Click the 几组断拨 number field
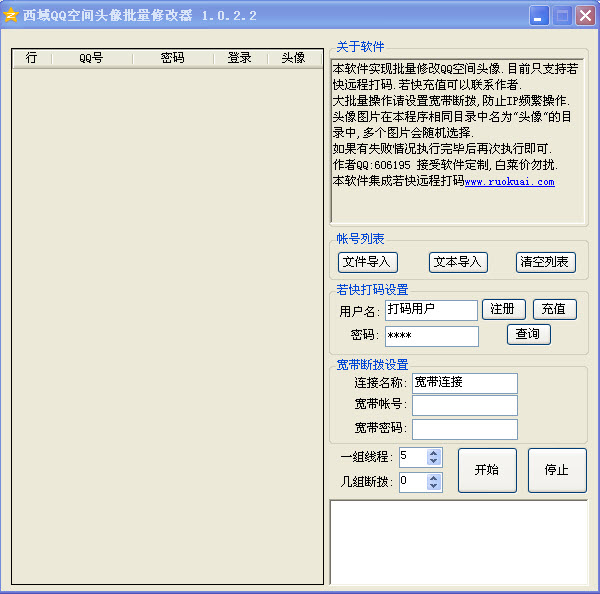The width and height of the screenshot is (600, 594). click(413, 482)
